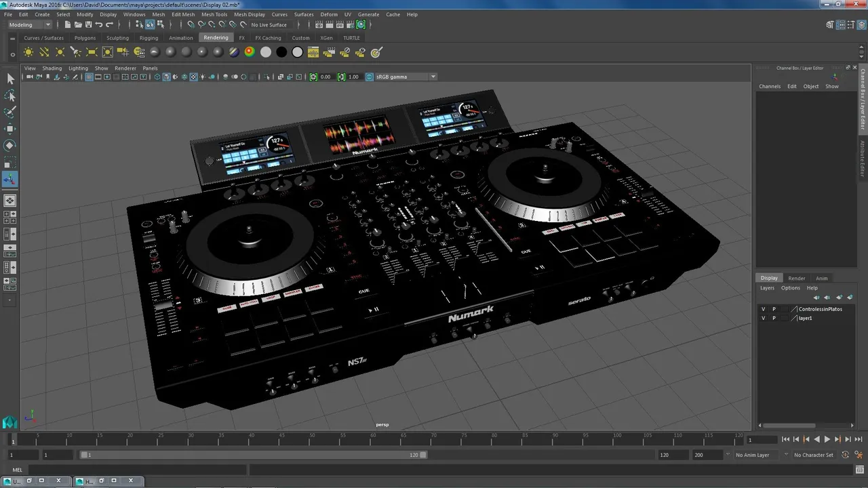Viewport: 868px width, 488px height.
Task: Select the ControlessinPlatos layer name
Action: [820, 309]
